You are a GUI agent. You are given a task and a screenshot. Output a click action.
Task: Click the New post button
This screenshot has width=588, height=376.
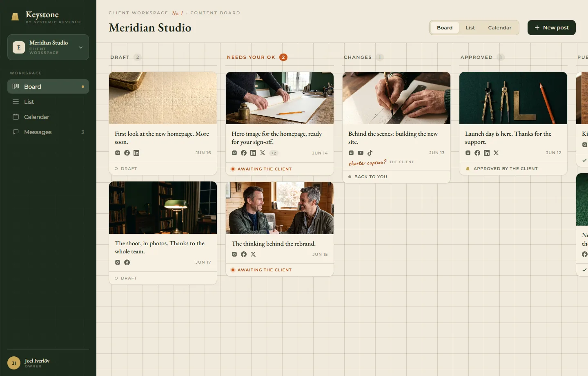click(552, 28)
